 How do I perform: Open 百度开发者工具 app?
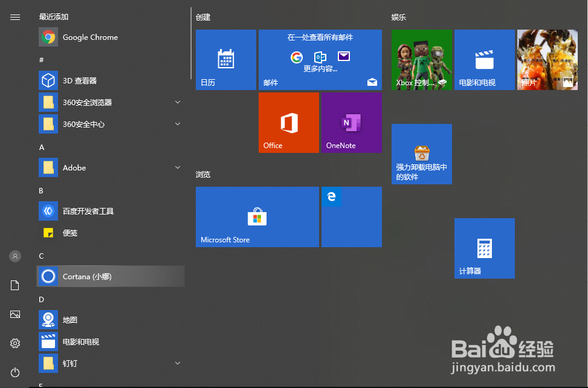pyautogui.click(x=111, y=211)
